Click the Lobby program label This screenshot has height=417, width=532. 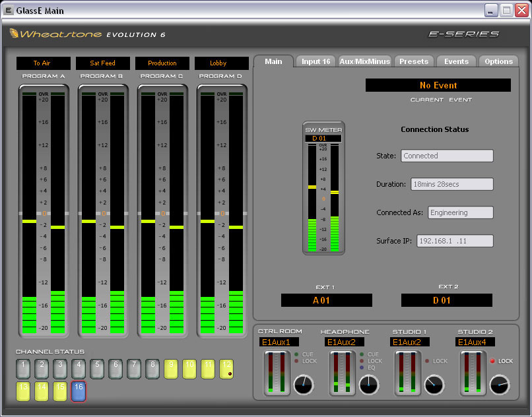(x=222, y=63)
